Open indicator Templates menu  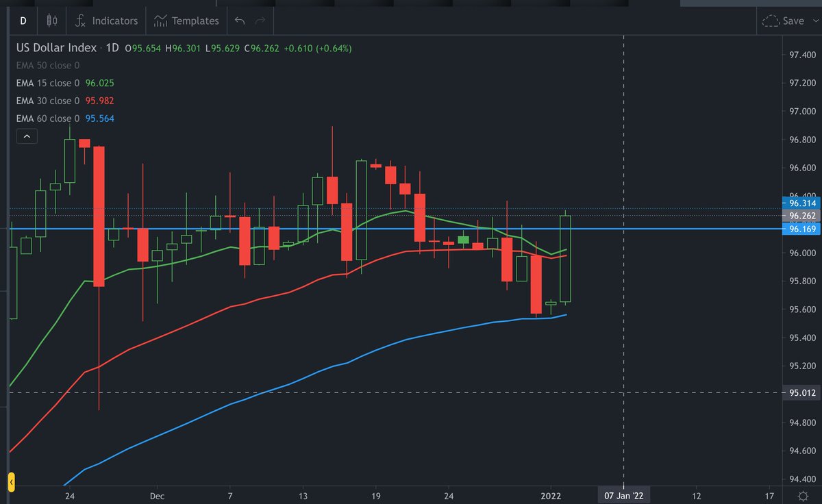[187, 21]
